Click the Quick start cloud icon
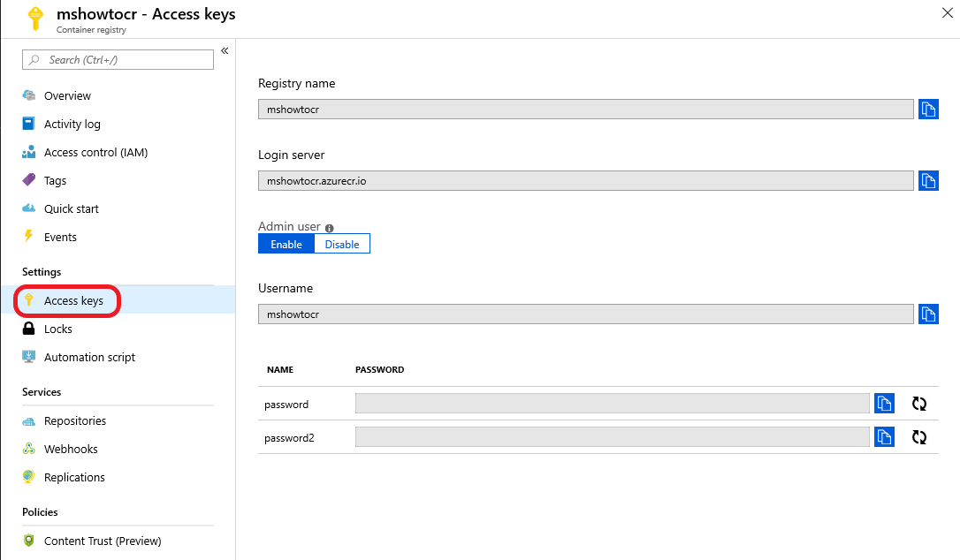The image size is (960, 560). click(29, 208)
